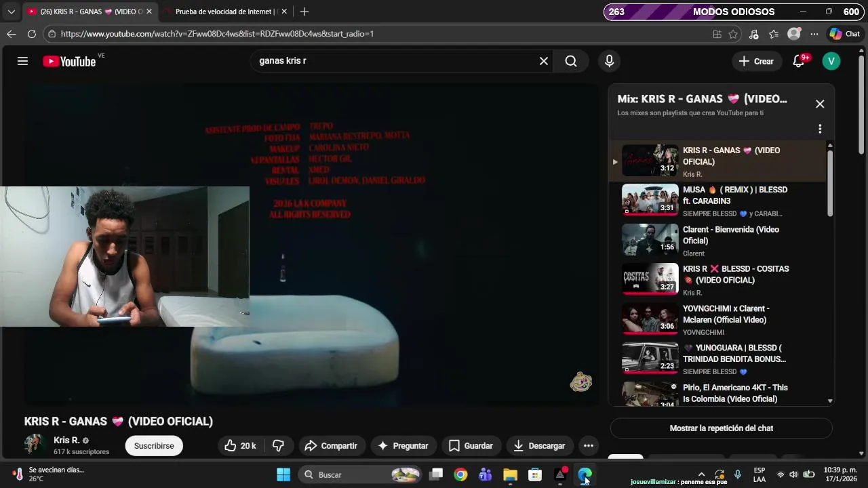The width and height of the screenshot is (868, 488).
Task: Open weather widget showing 26°C
Action: [x=46, y=474]
